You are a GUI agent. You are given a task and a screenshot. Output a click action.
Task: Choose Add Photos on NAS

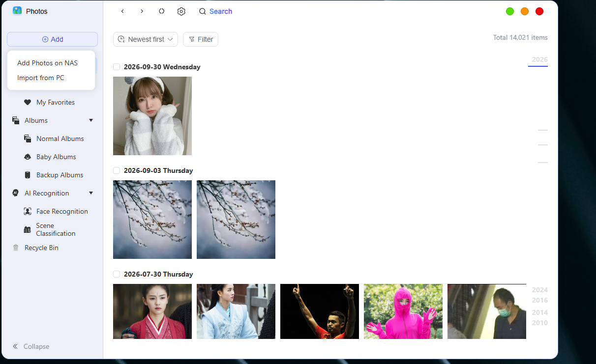pos(47,63)
